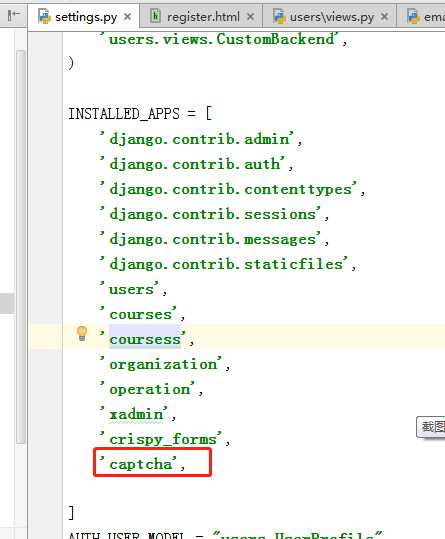Collapse the side panel with the hide icon
The height and width of the screenshot is (539, 445).
(13, 15)
